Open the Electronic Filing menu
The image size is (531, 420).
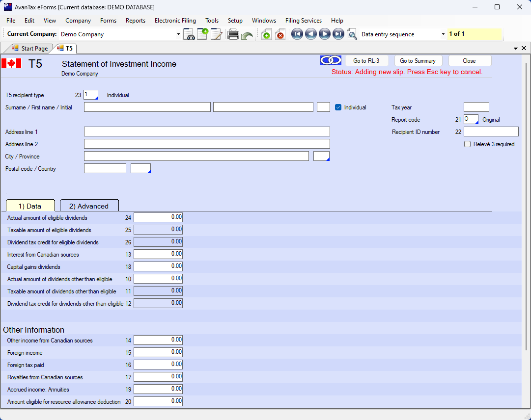(175, 21)
